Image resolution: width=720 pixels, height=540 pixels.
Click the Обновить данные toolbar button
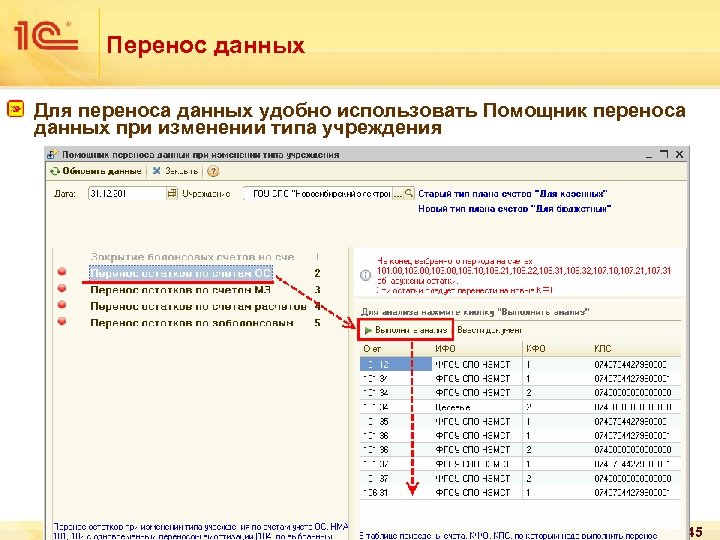96,171
